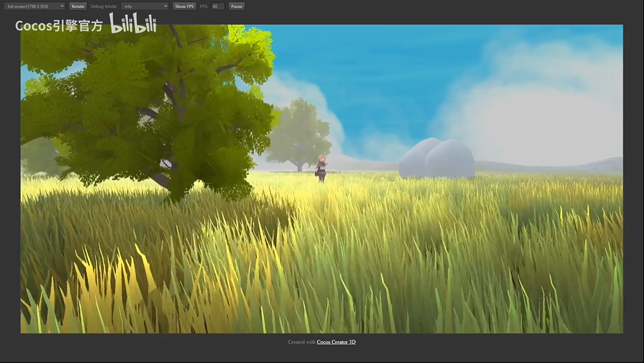The width and height of the screenshot is (644, 363).
Task: Click the distant tree behind the character
Action: [x=298, y=134]
